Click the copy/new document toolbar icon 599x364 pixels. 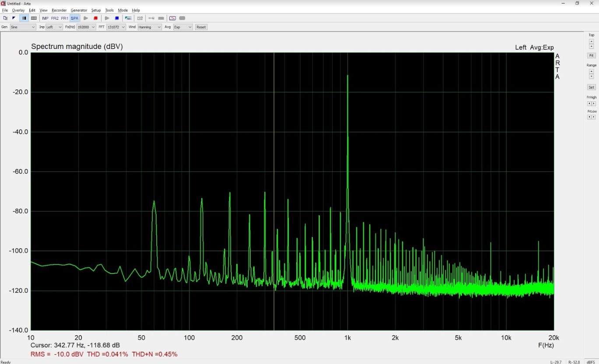5,18
